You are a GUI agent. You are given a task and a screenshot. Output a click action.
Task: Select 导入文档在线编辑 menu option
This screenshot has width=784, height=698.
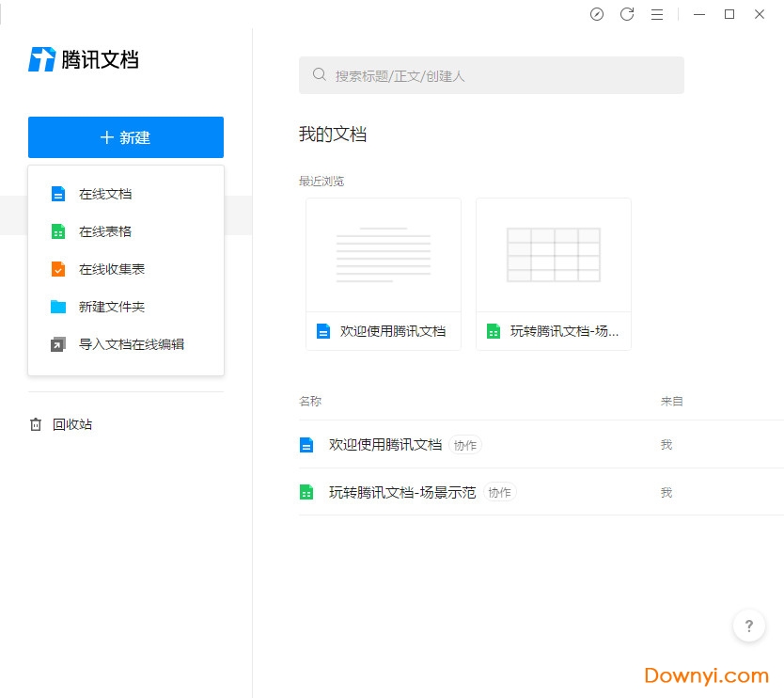131,344
